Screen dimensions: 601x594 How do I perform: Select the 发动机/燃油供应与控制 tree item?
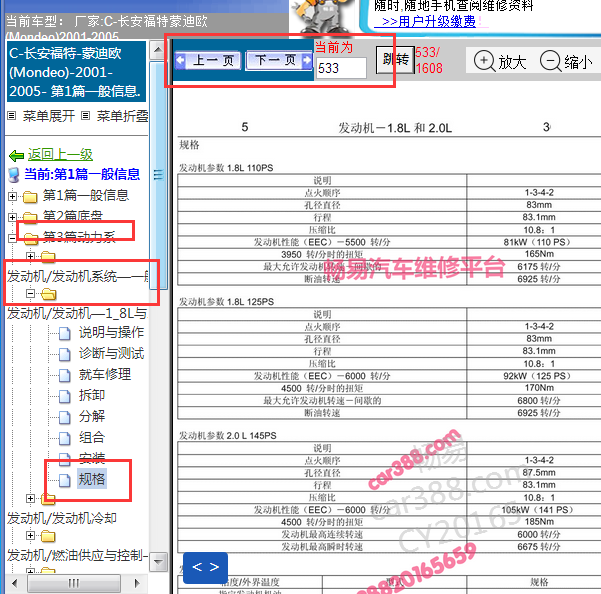point(77,555)
